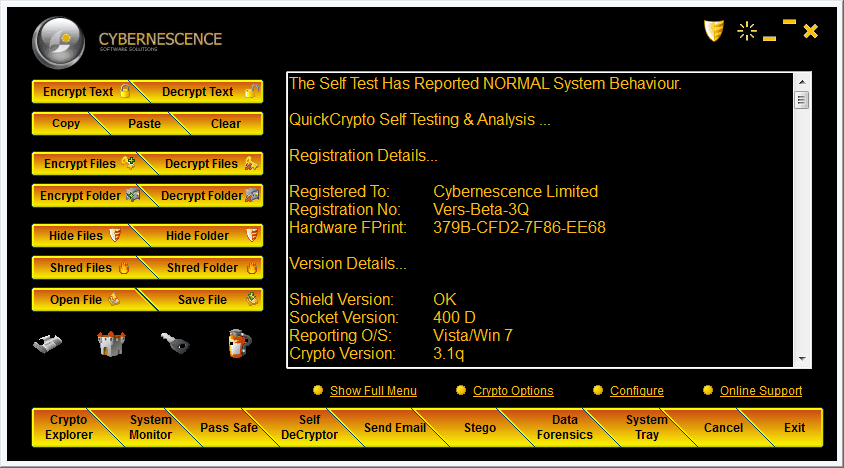Open System Monitor in the bottom bar
This screenshot has height=468, width=844.
click(x=151, y=427)
